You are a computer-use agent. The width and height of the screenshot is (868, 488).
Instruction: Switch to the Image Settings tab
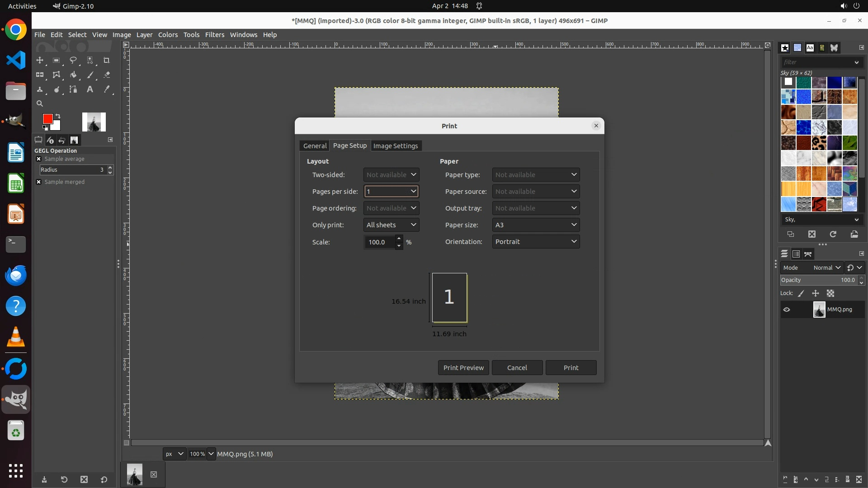pos(395,146)
